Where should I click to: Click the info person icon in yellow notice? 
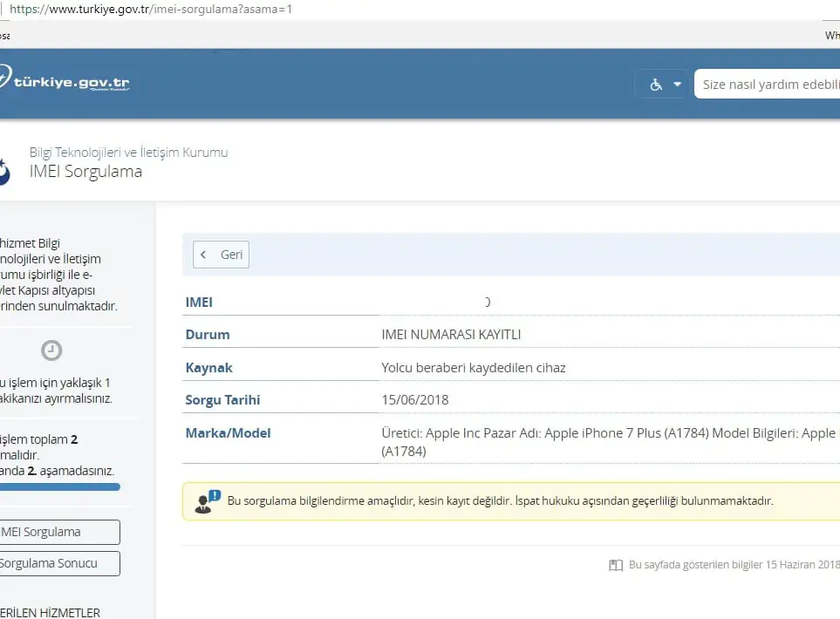pyautogui.click(x=208, y=501)
